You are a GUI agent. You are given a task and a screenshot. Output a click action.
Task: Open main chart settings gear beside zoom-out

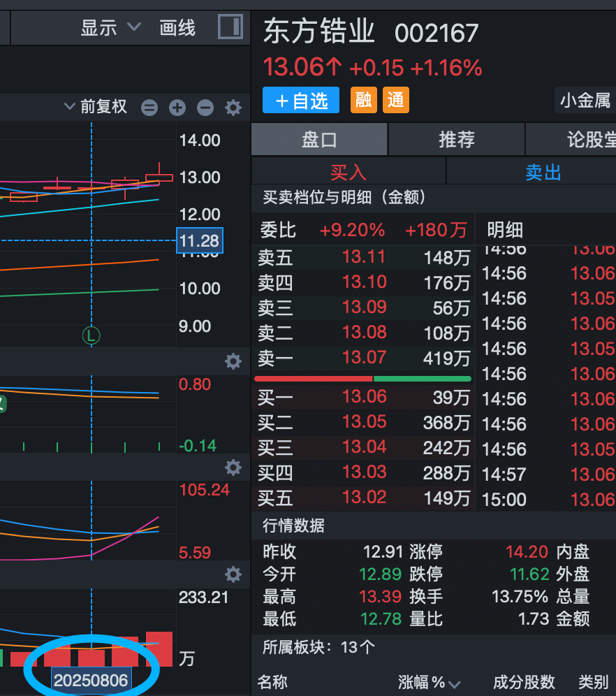pos(233,108)
